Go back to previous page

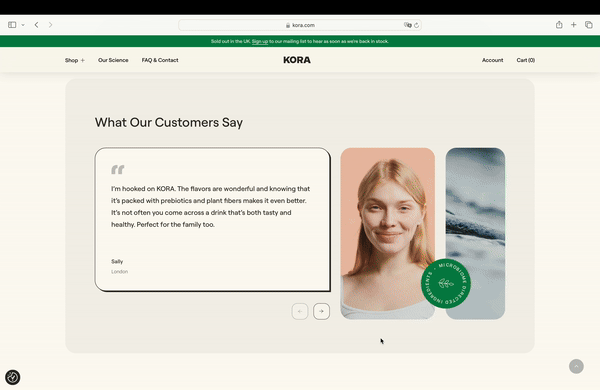(36, 25)
